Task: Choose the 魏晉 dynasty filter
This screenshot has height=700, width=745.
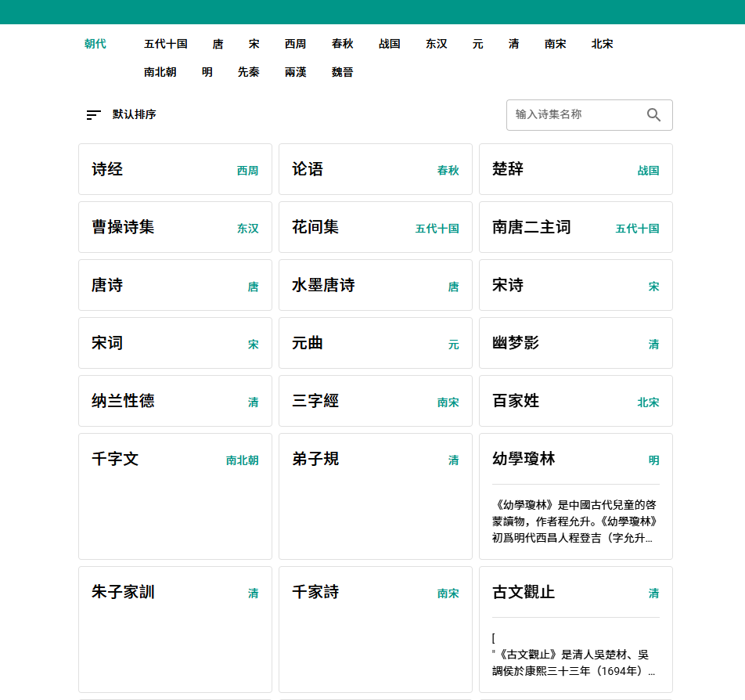Action: tap(343, 72)
